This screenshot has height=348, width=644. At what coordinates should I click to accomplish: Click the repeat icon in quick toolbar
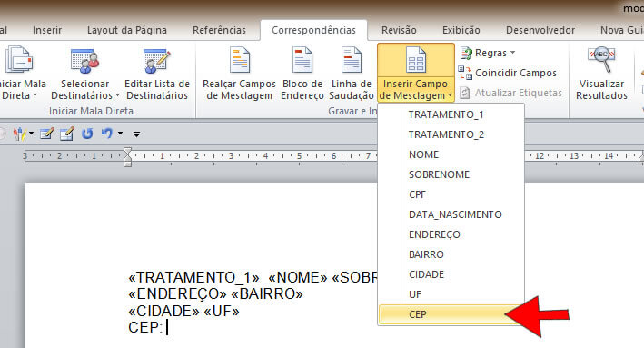click(87, 134)
